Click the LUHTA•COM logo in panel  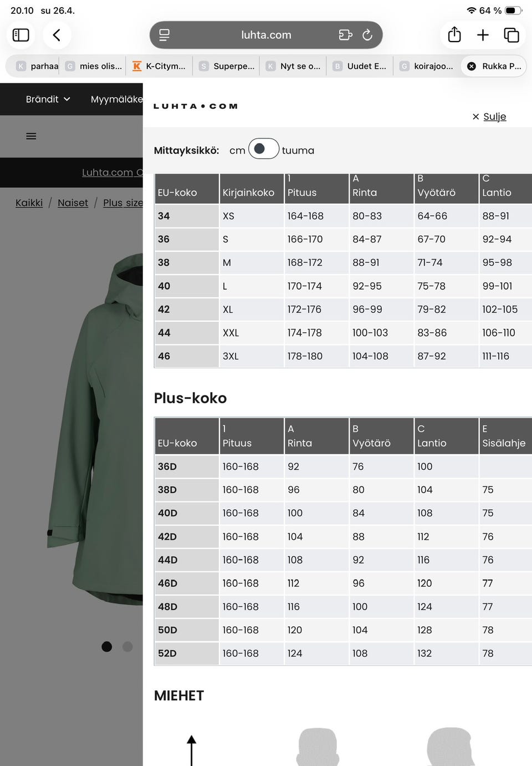(196, 106)
